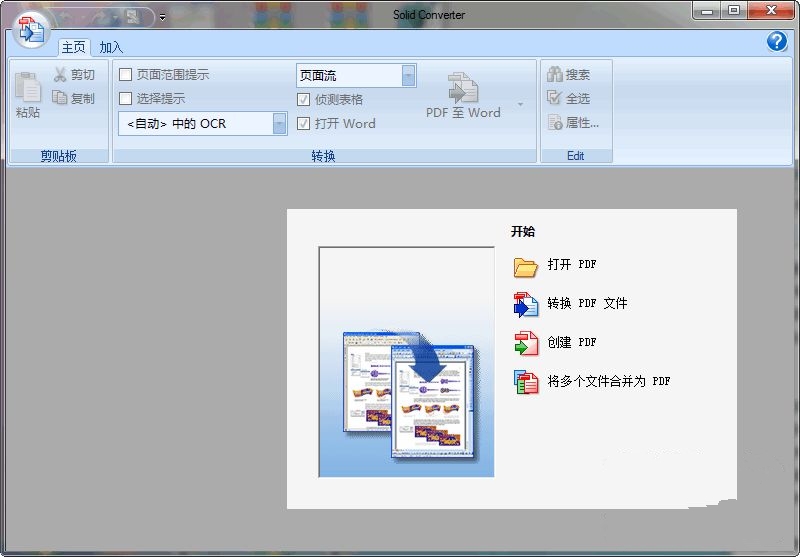The image size is (800, 557).
Task: Open the Help question mark icon
Action: pyautogui.click(x=777, y=41)
